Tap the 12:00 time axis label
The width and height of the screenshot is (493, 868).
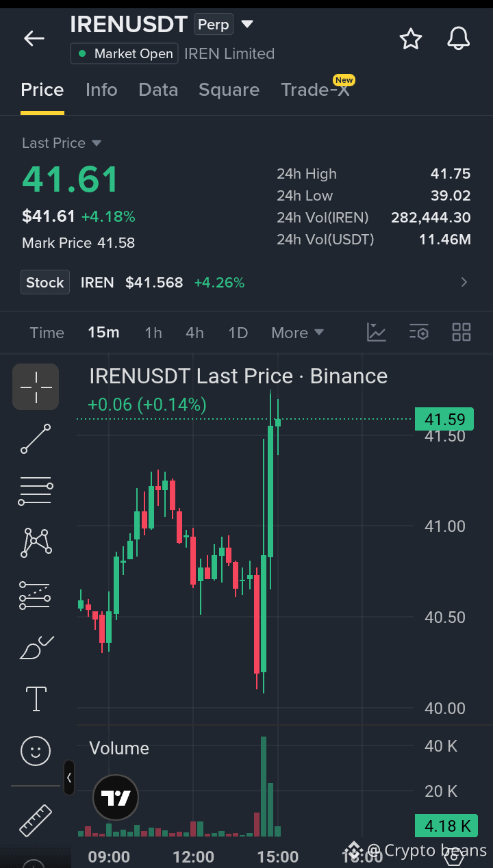point(193,856)
